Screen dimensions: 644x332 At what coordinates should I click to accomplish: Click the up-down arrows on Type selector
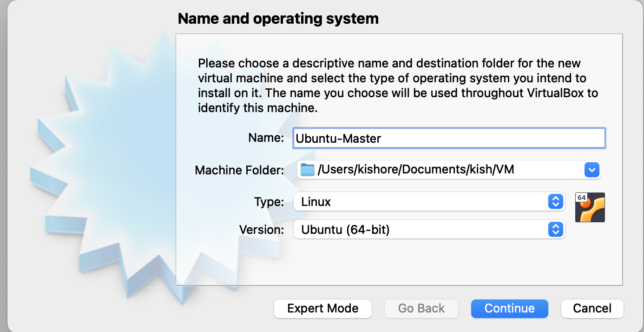(x=555, y=202)
